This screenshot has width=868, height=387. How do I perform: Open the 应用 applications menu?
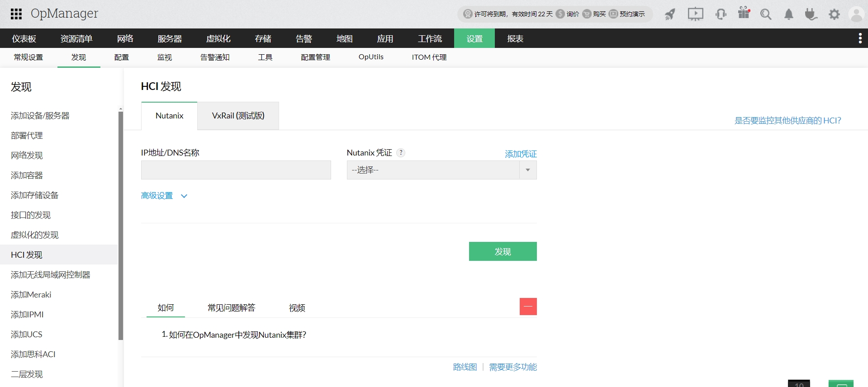pyautogui.click(x=385, y=38)
